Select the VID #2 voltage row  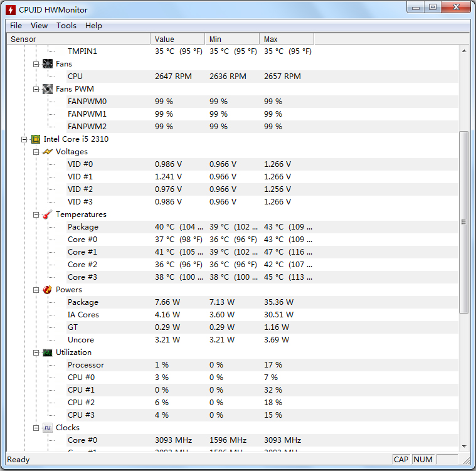262,189
